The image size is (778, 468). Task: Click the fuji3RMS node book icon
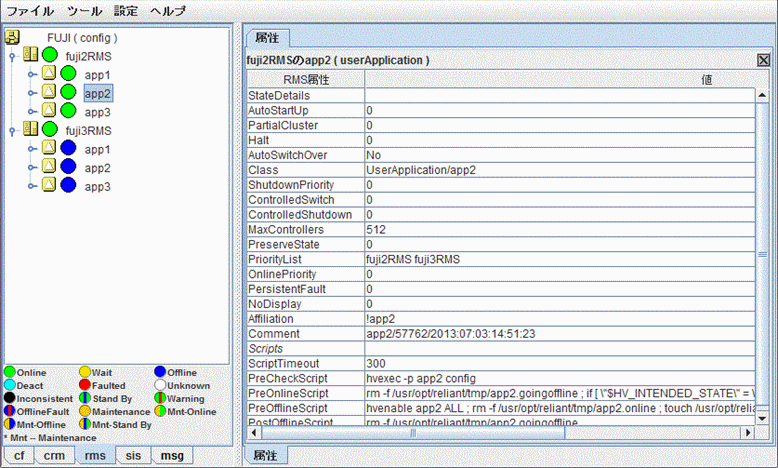pyautogui.click(x=30, y=129)
